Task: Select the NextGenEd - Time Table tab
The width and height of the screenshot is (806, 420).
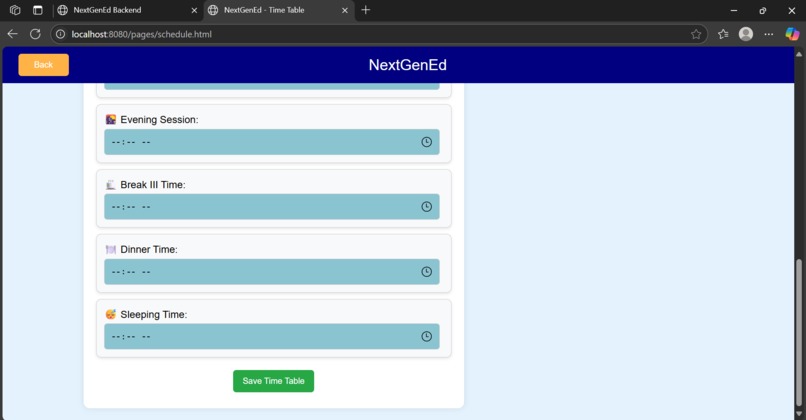Action: [x=279, y=10]
